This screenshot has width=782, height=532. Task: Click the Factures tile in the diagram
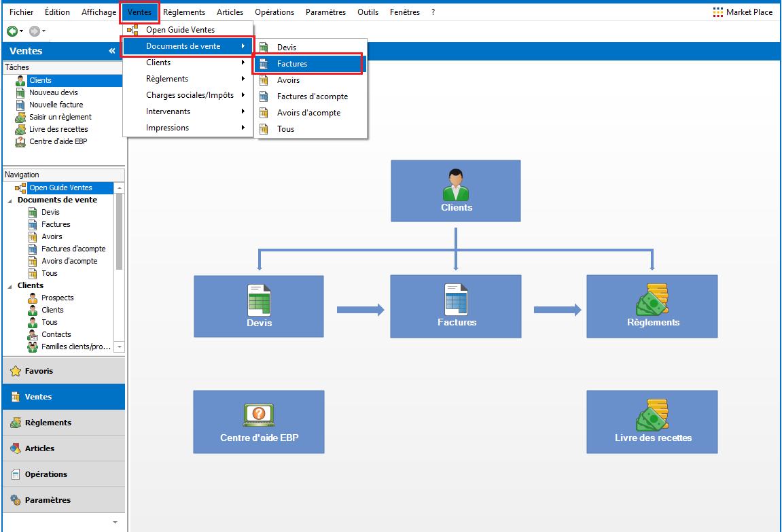(x=456, y=306)
